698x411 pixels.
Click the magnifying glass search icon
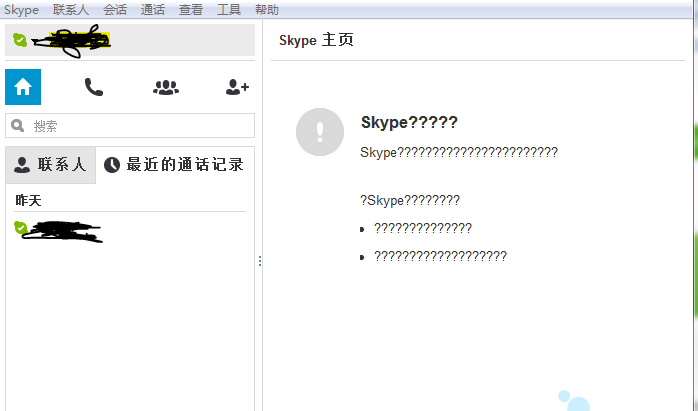[x=18, y=126]
